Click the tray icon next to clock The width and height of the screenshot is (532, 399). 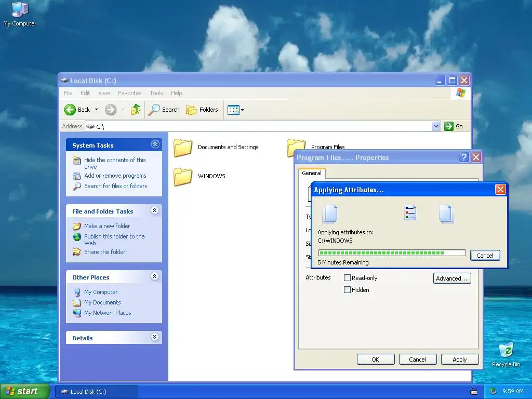[x=494, y=391]
